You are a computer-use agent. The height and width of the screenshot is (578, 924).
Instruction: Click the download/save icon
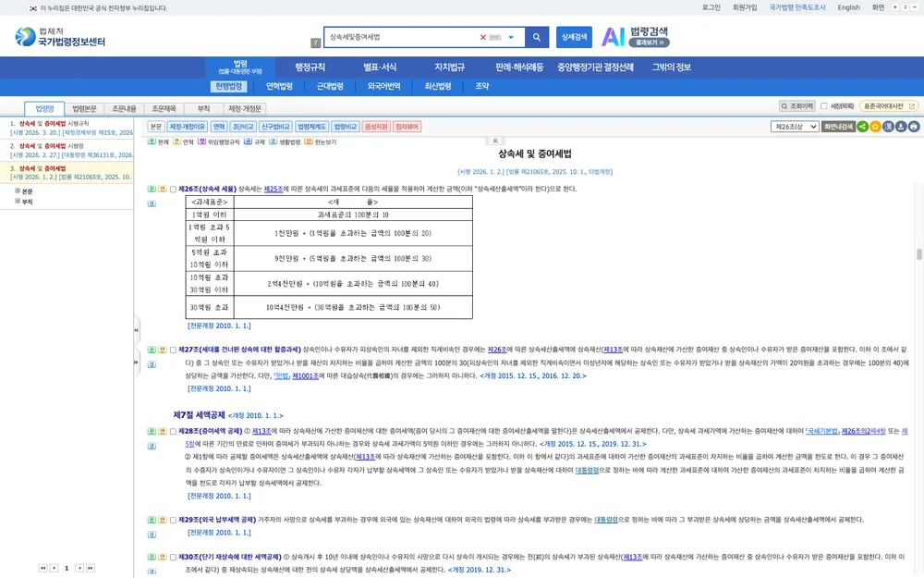(x=901, y=127)
